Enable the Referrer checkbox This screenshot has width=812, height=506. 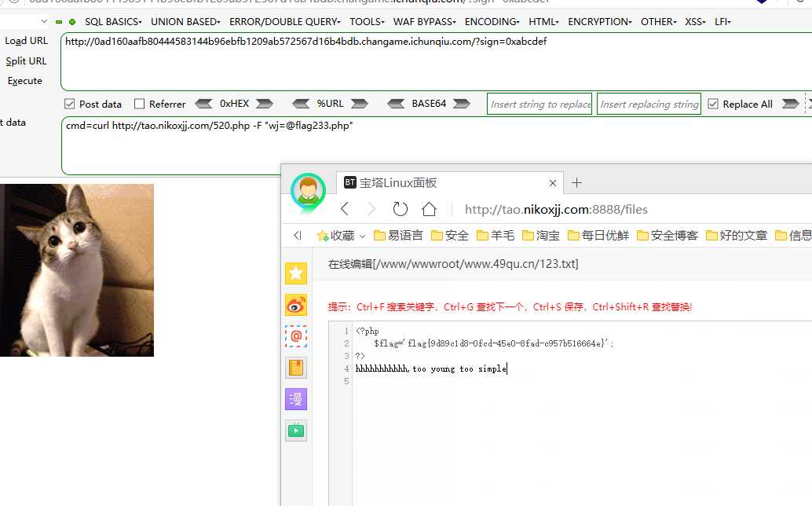[139, 104]
